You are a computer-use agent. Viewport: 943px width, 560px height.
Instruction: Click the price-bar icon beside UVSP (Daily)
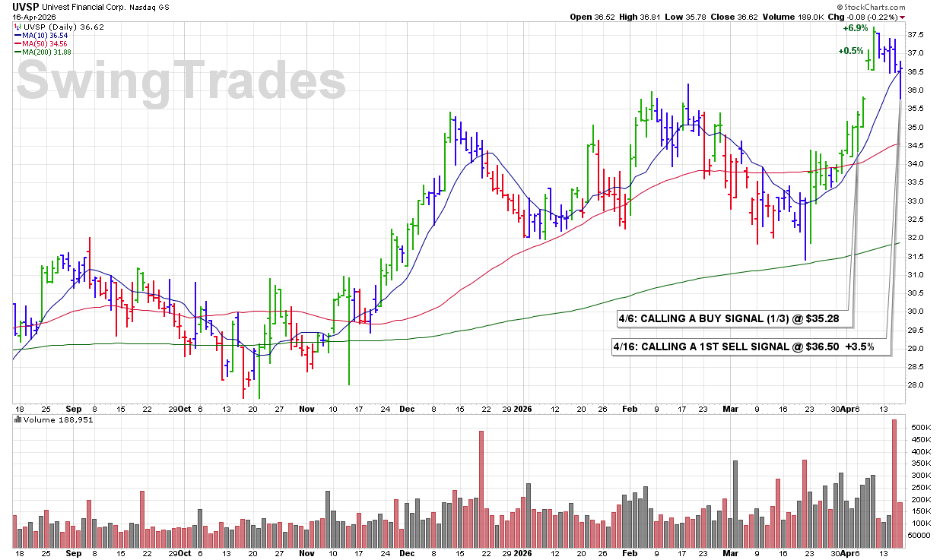click(18, 27)
